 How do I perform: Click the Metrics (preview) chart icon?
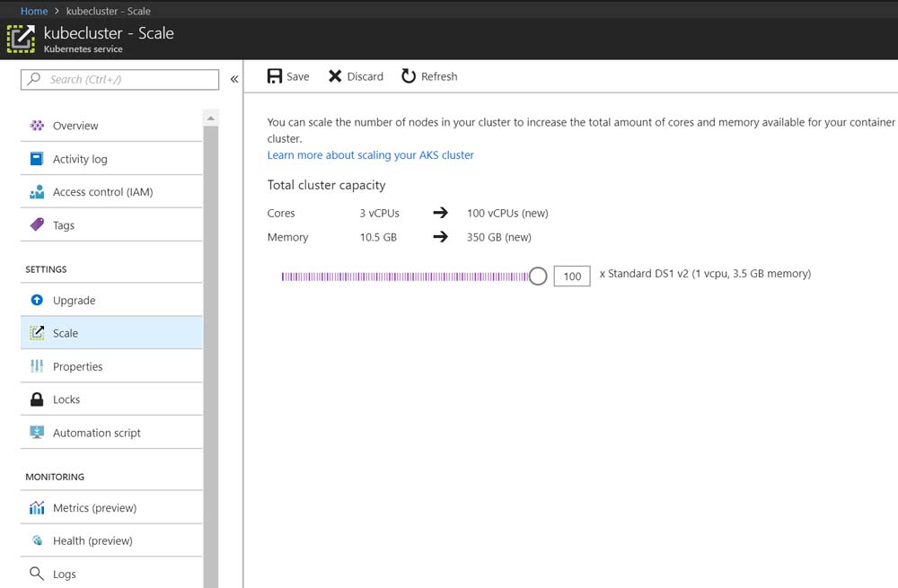pyautogui.click(x=37, y=508)
